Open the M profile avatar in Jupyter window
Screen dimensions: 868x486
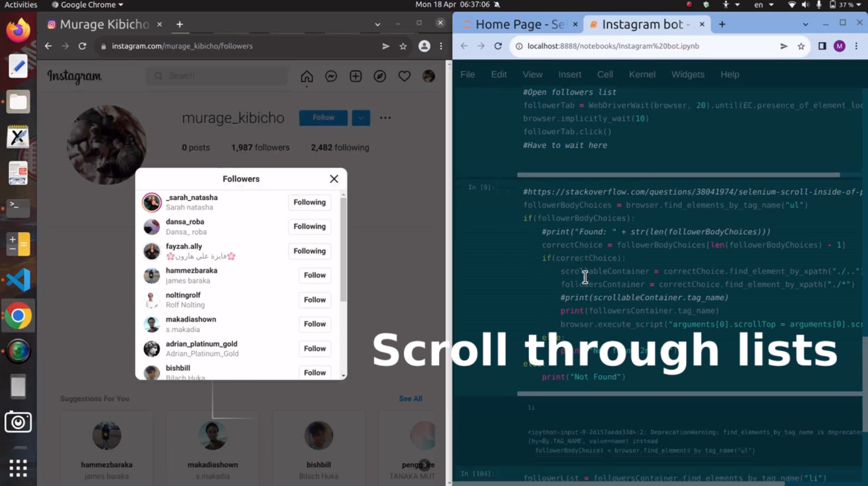[x=839, y=46]
